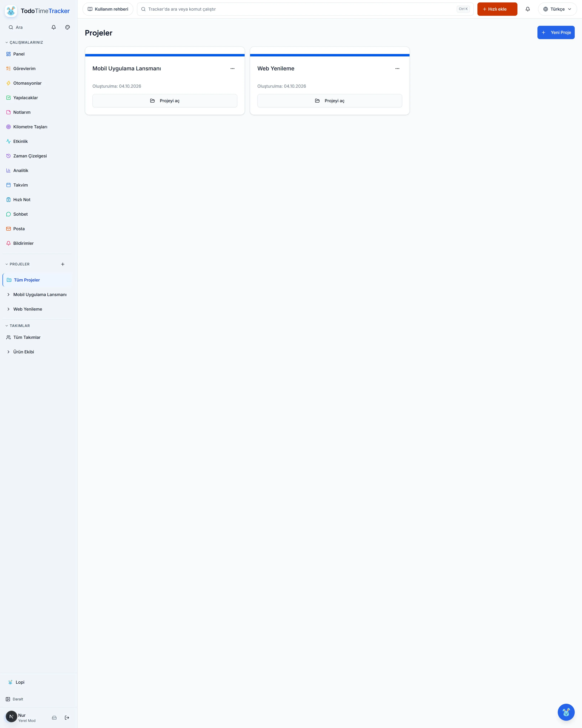
Task: Click the top bar notification bell
Action: tap(528, 9)
